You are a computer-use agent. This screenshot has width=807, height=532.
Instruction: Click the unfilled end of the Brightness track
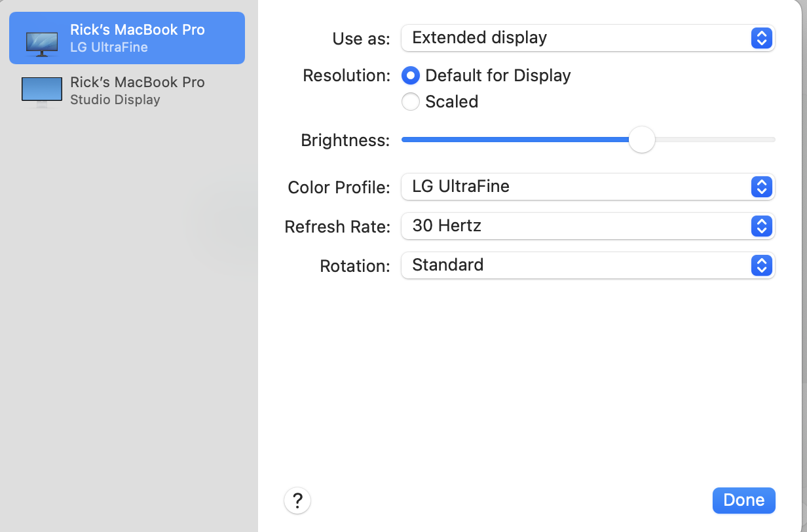(x=715, y=140)
